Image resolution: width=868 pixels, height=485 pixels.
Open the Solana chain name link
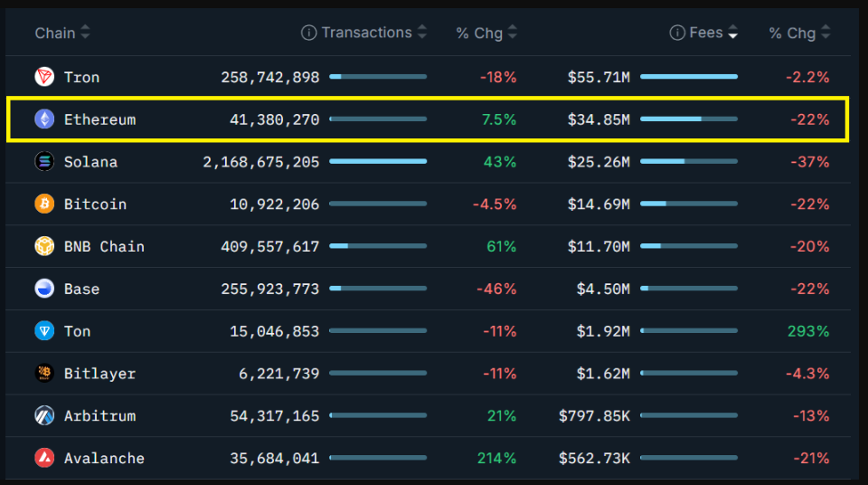[90, 162]
